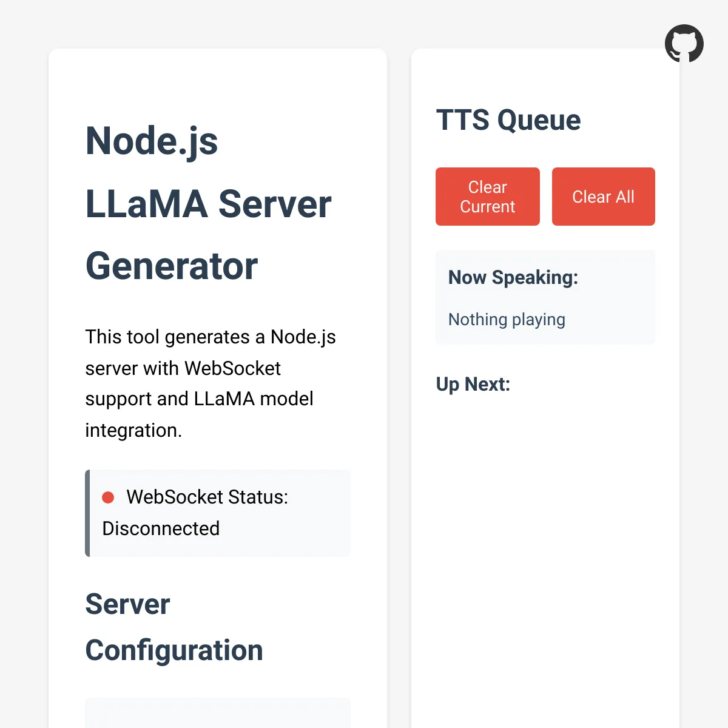Click the Generator word in the title
The width and height of the screenshot is (728, 728).
click(172, 266)
